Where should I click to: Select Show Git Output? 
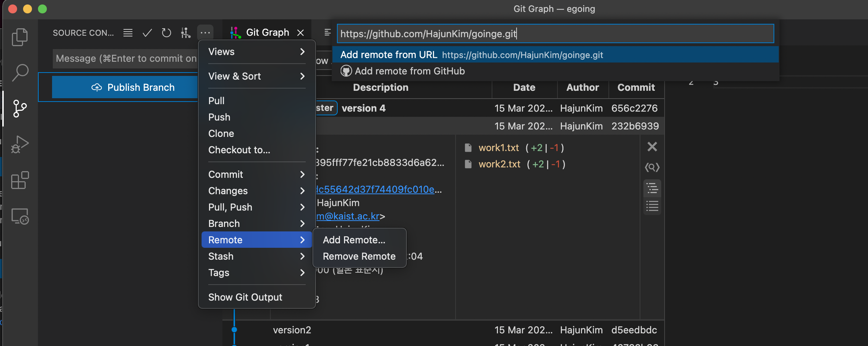point(257,297)
